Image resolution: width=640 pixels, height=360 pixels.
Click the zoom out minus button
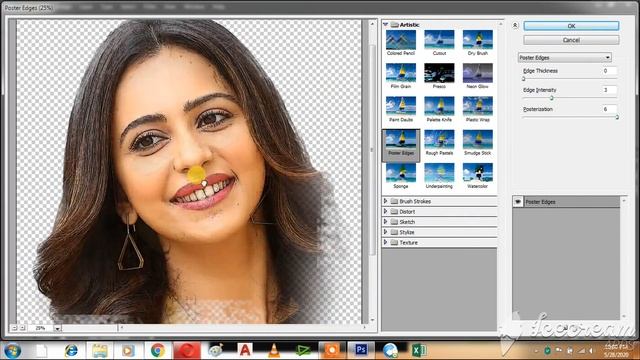(x=14, y=328)
